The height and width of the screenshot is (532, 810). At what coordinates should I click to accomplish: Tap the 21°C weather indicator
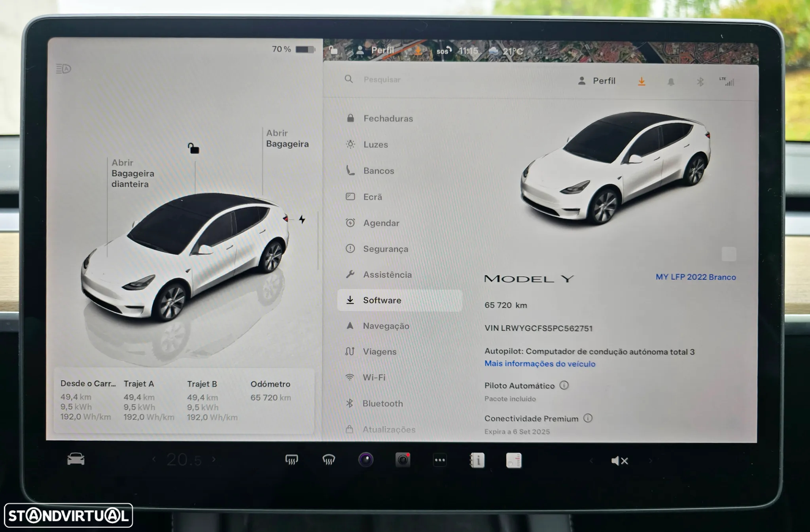tap(506, 51)
